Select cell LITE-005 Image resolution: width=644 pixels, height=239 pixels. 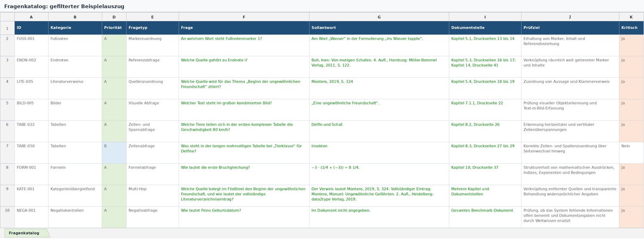(x=31, y=89)
